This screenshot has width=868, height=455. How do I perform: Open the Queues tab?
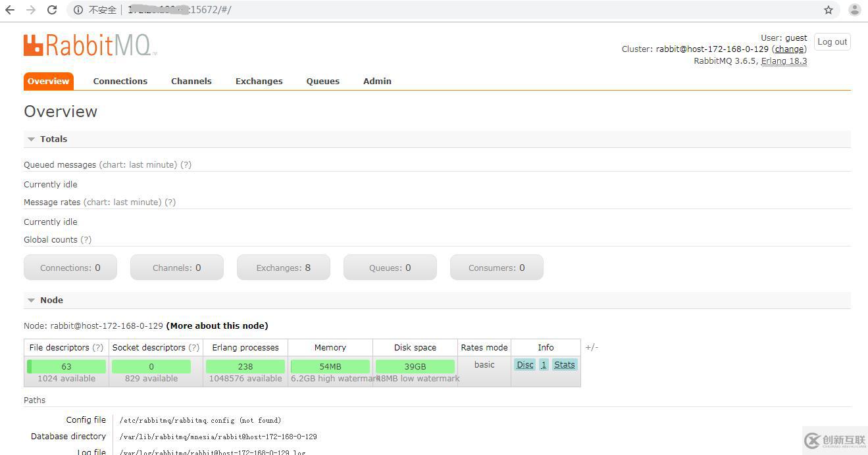[x=322, y=82]
